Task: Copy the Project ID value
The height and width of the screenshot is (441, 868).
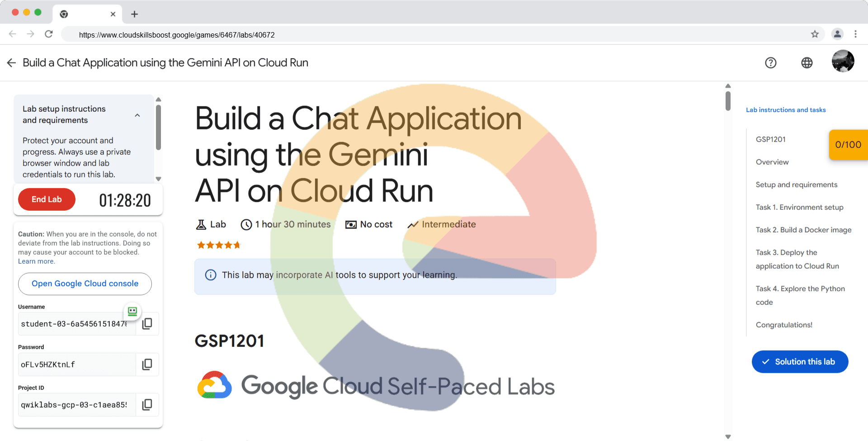Action: pyautogui.click(x=147, y=405)
